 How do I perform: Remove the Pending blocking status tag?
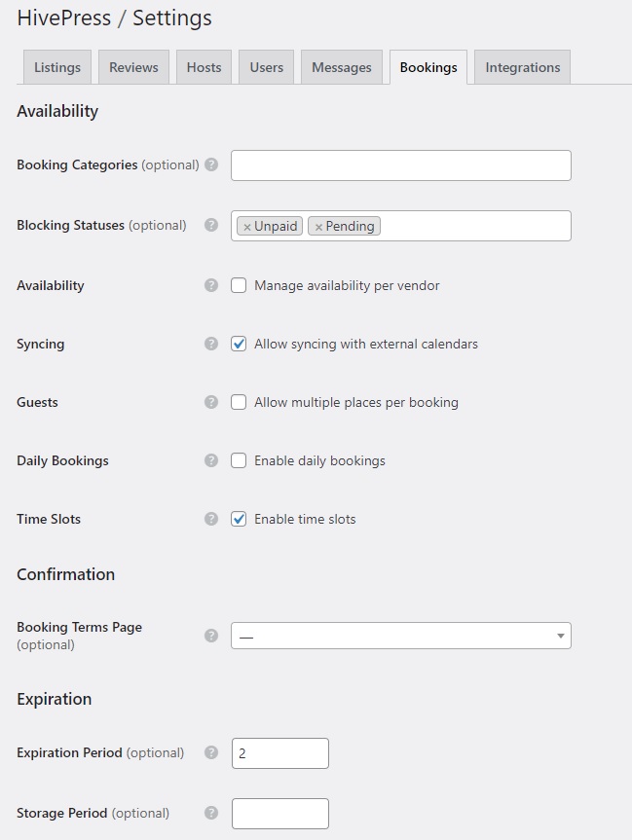[318, 227]
